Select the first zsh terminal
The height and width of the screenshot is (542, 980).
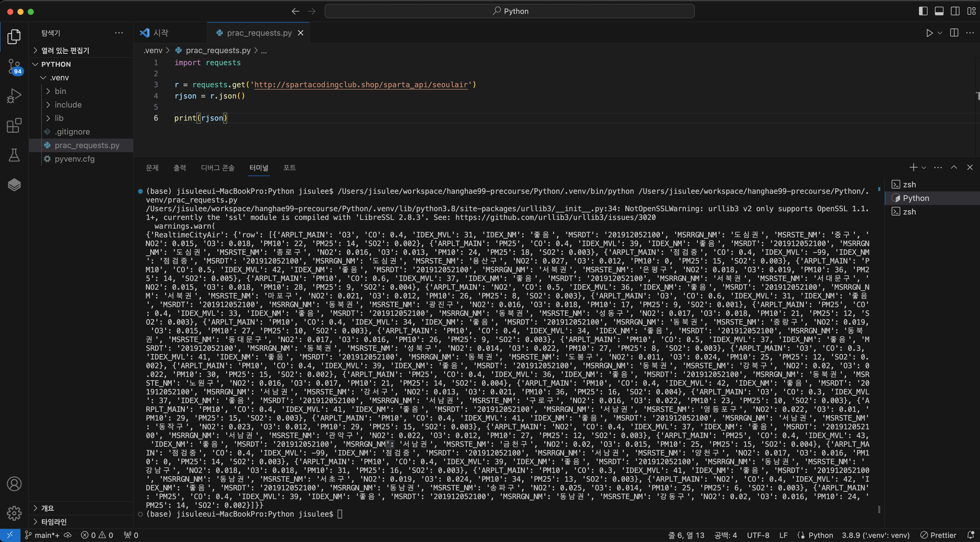(933, 184)
